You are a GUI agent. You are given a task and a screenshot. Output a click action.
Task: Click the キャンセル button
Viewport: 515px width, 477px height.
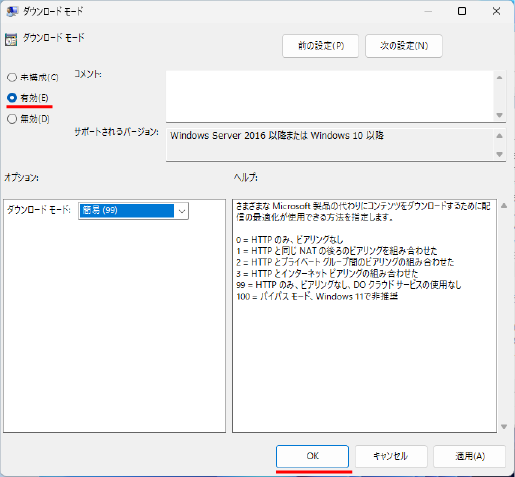(x=391, y=456)
